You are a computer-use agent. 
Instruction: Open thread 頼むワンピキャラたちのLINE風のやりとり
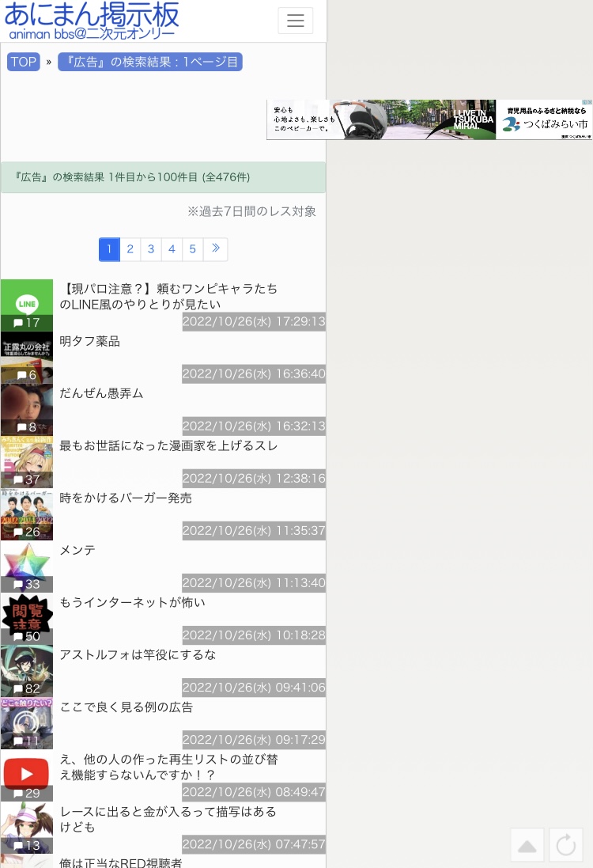(168, 296)
